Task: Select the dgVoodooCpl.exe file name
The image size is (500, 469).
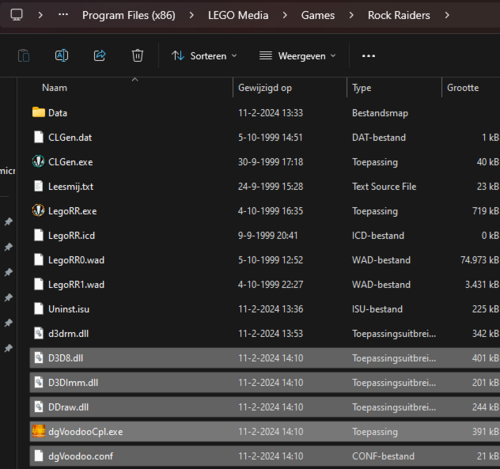Action: tap(85, 432)
